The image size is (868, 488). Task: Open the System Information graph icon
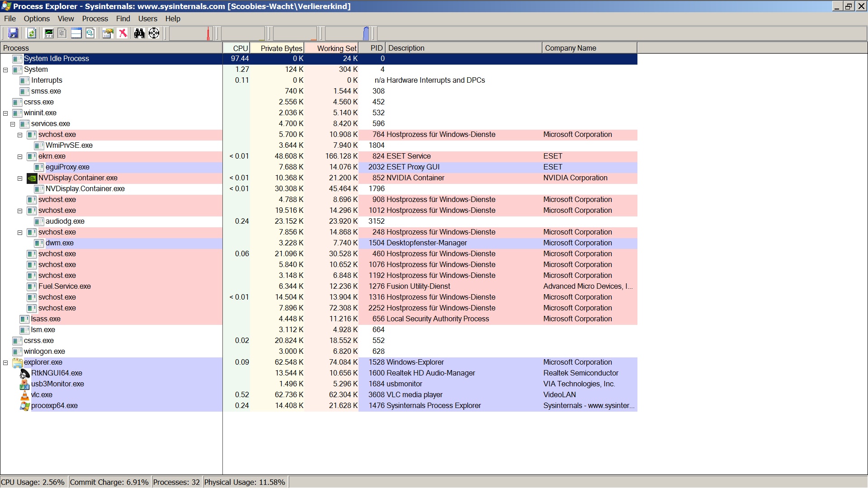pyautogui.click(x=48, y=33)
